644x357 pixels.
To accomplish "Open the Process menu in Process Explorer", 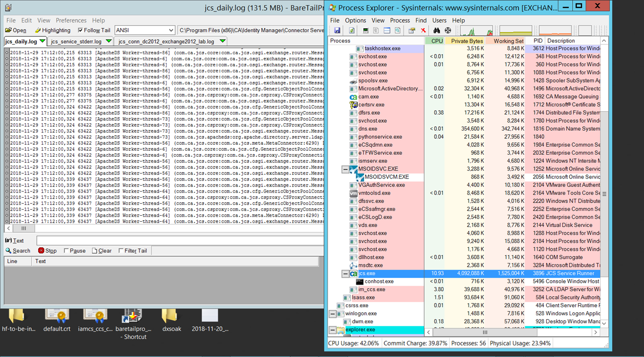I will coord(400,20).
